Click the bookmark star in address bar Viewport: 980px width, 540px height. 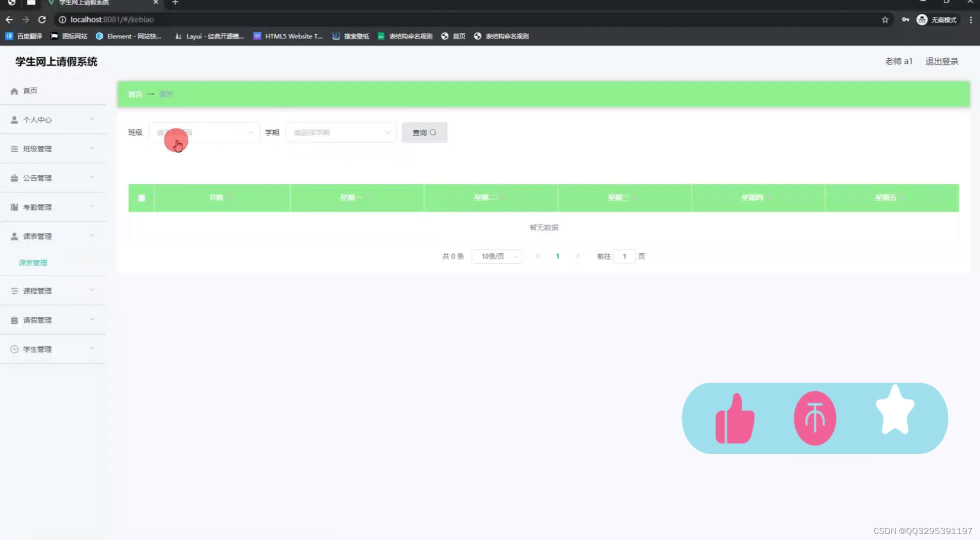885,19
